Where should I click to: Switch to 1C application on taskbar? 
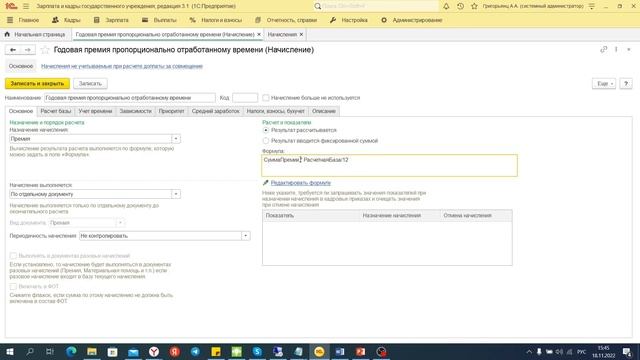coord(319,351)
